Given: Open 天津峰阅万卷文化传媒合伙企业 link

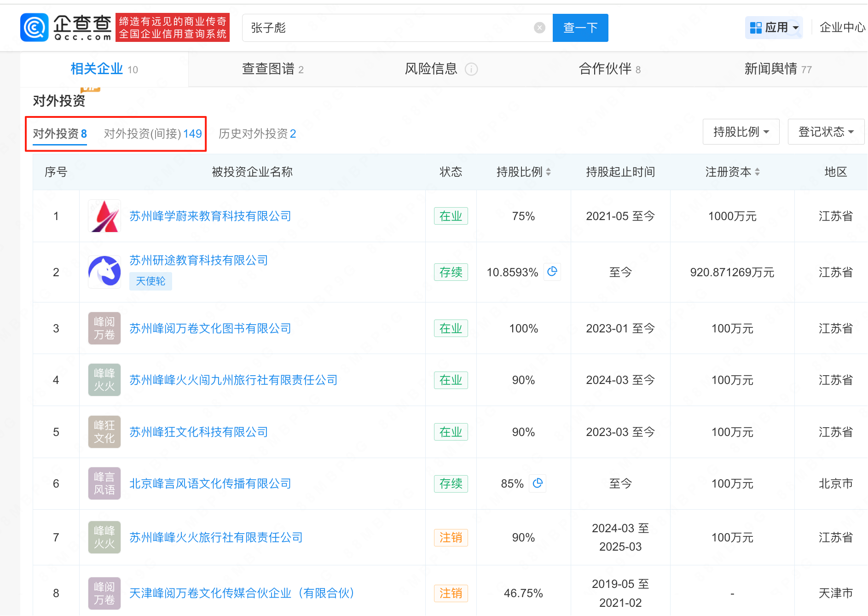Looking at the screenshot, I should click(x=242, y=593).
